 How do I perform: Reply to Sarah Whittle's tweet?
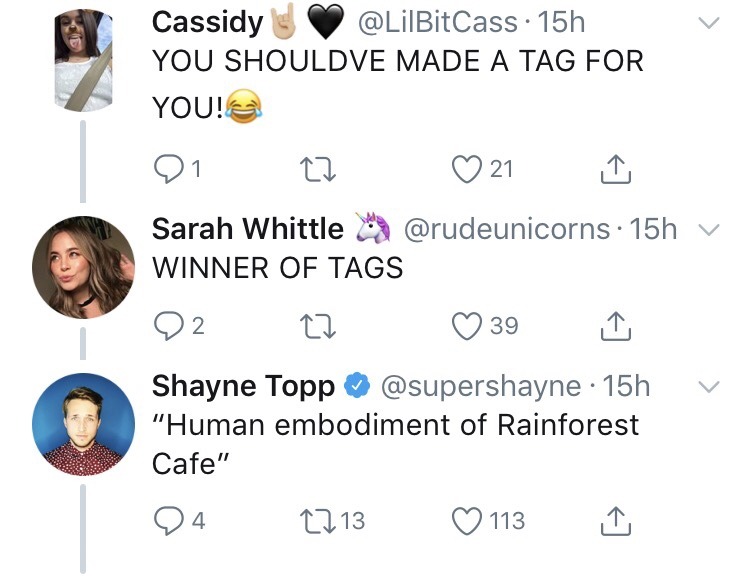[168, 326]
